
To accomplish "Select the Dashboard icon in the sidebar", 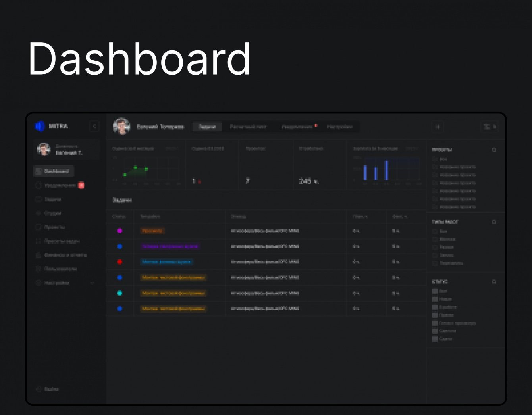I will pyautogui.click(x=39, y=171).
